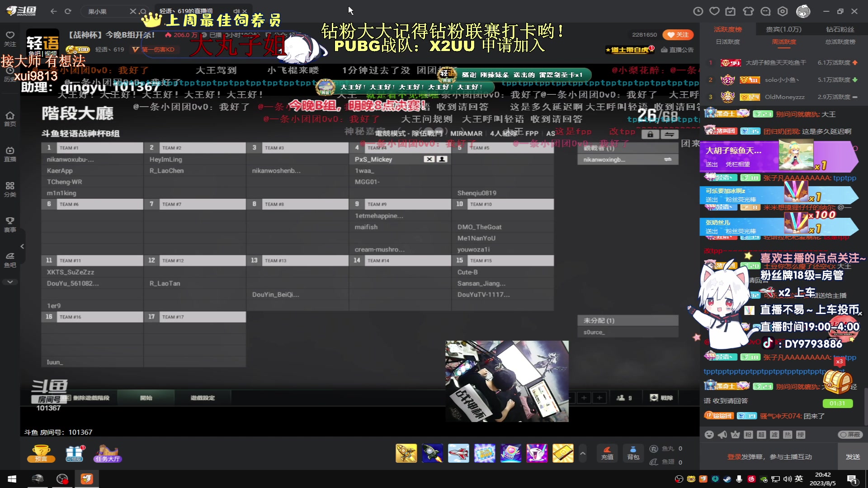Viewport: 868px width, 488px height.
Task: Open the 鱼吧 (Fish Bar) sidebar icon
Action: point(10,259)
